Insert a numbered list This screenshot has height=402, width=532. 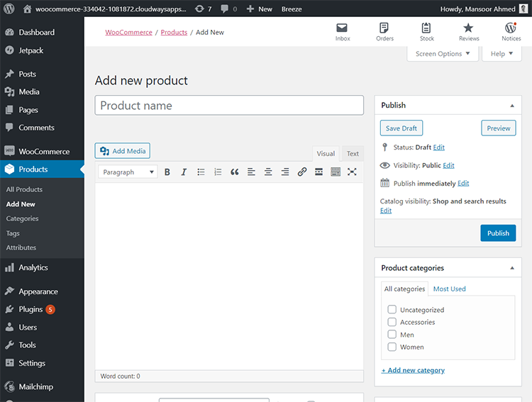(x=218, y=172)
